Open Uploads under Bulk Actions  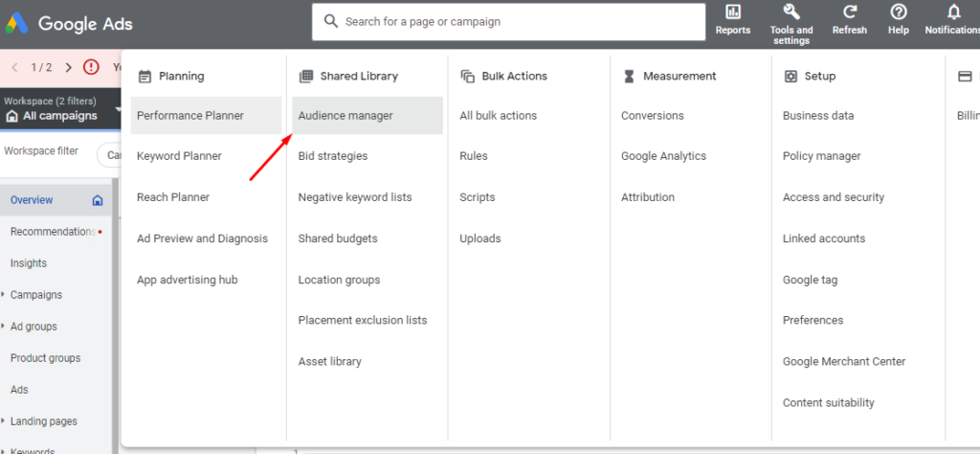[480, 238]
